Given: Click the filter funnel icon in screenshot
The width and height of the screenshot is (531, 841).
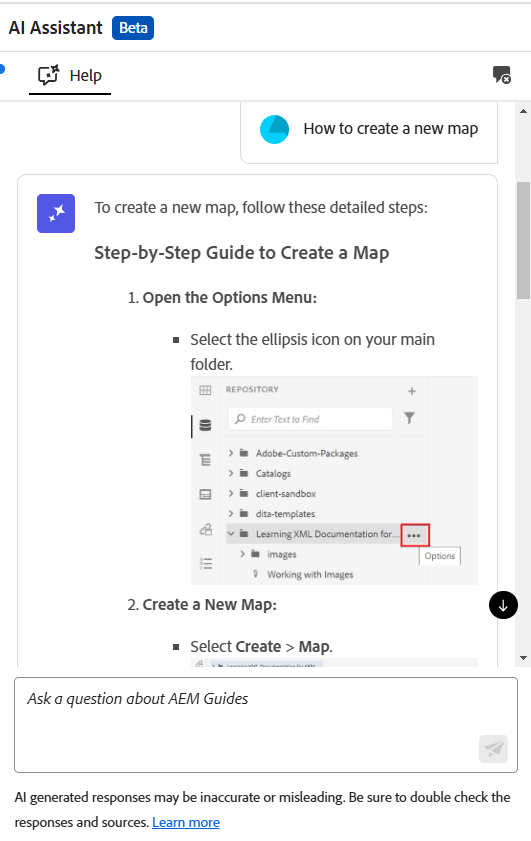Looking at the screenshot, I should [409, 418].
